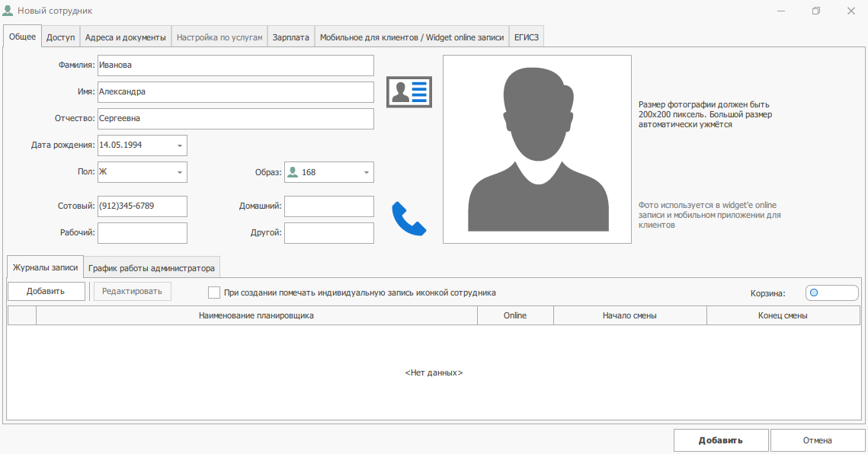Click the Отчество input field
868x454 pixels.
pos(235,119)
